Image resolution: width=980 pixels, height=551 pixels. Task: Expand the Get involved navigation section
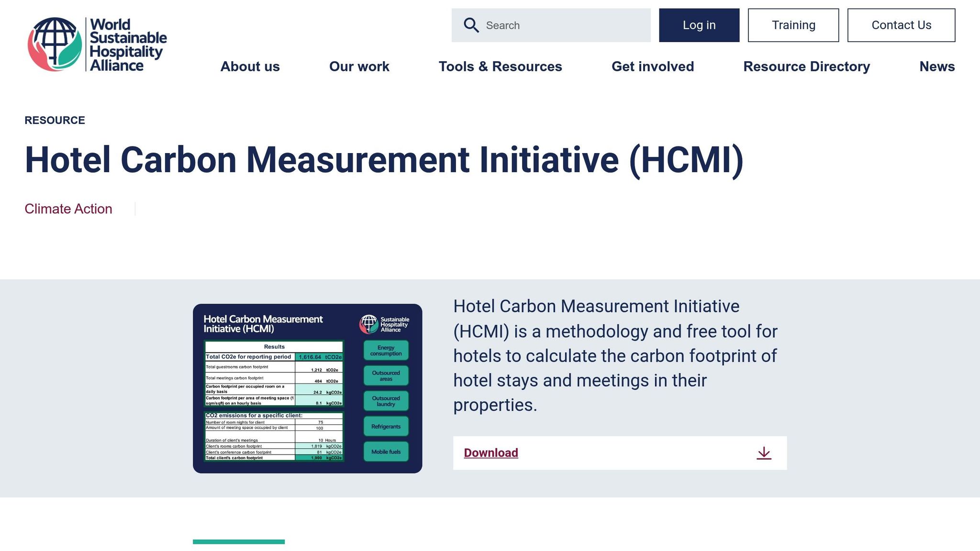coord(653,66)
